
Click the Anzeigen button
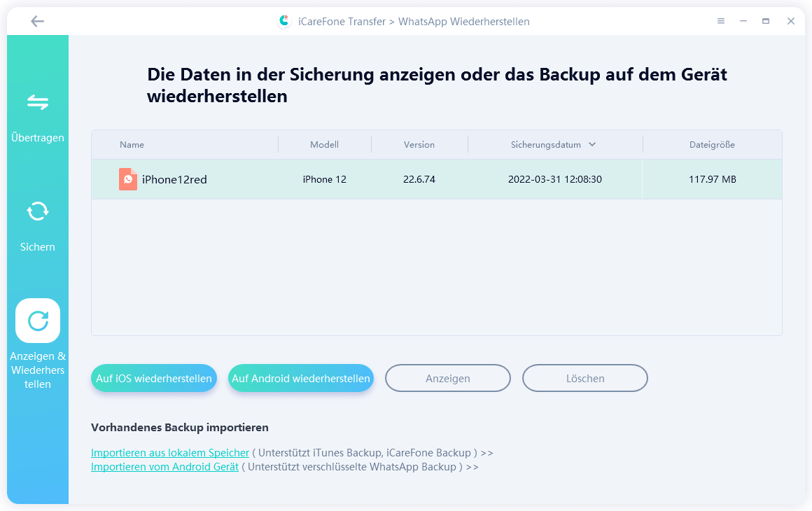coord(448,379)
